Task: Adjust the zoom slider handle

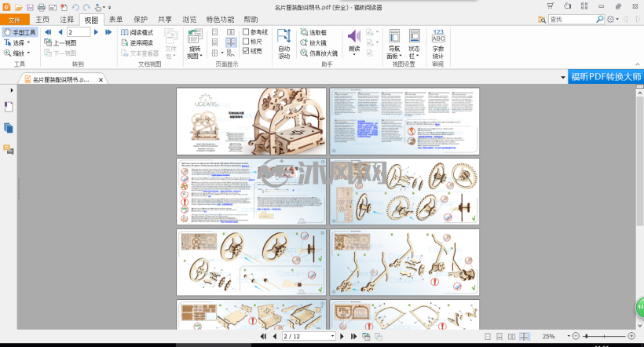Action: [587, 336]
